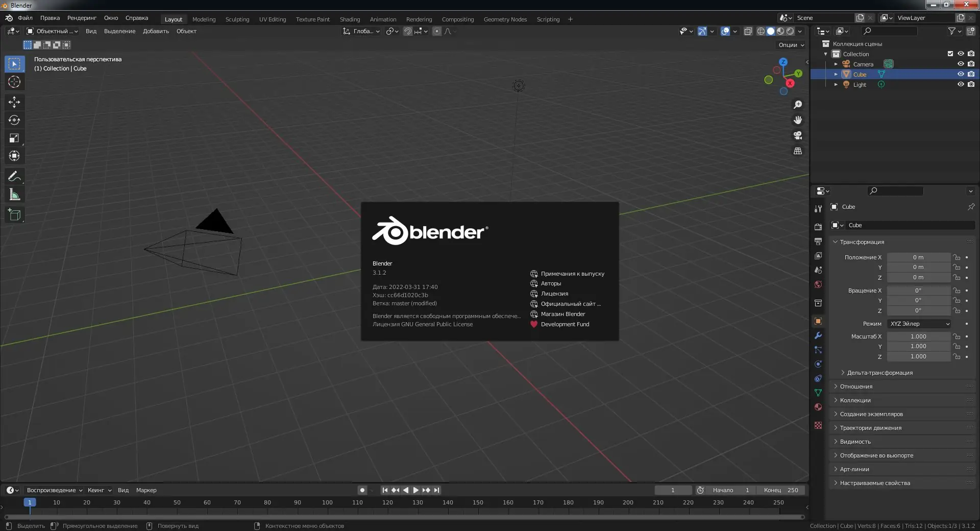The width and height of the screenshot is (980, 531).
Task: Select the Move tool
Action: point(14,102)
